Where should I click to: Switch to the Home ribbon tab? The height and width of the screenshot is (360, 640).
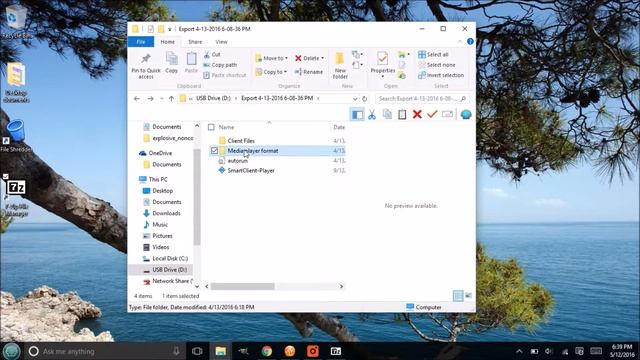coord(167,42)
